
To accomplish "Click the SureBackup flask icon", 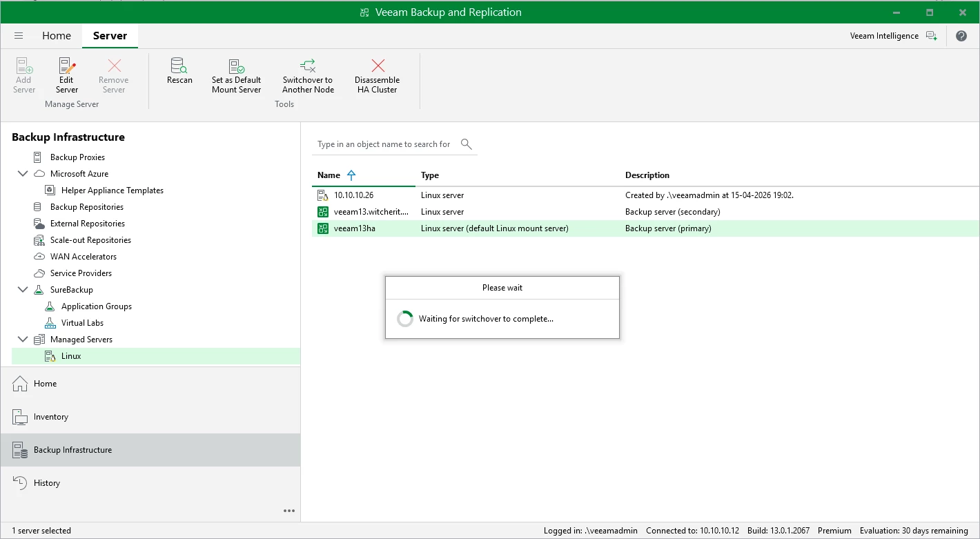I will point(39,290).
